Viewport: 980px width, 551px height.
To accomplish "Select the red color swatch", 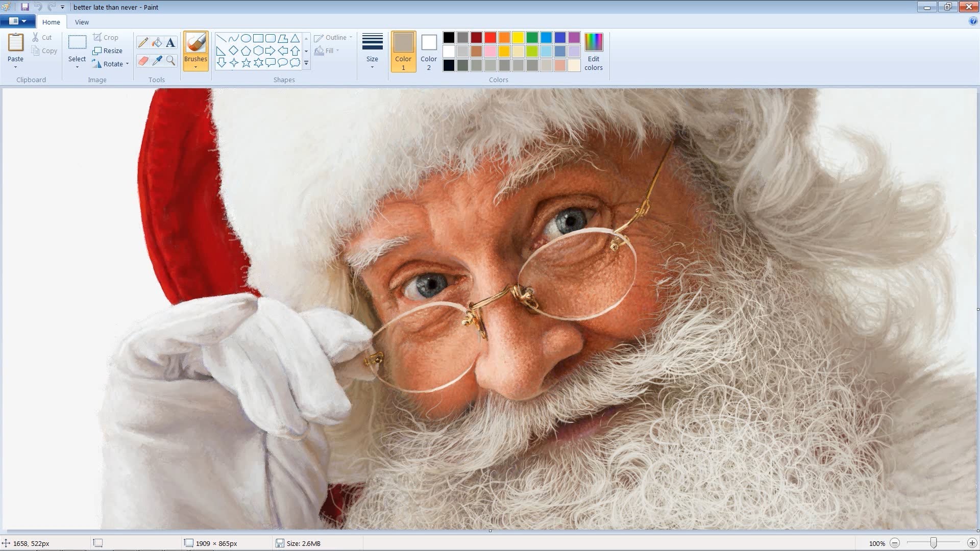I will [489, 37].
